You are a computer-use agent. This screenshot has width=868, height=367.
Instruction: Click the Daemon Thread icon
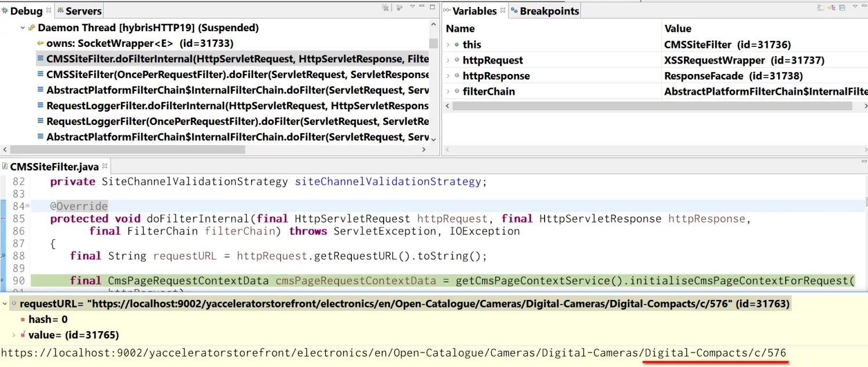[32, 28]
